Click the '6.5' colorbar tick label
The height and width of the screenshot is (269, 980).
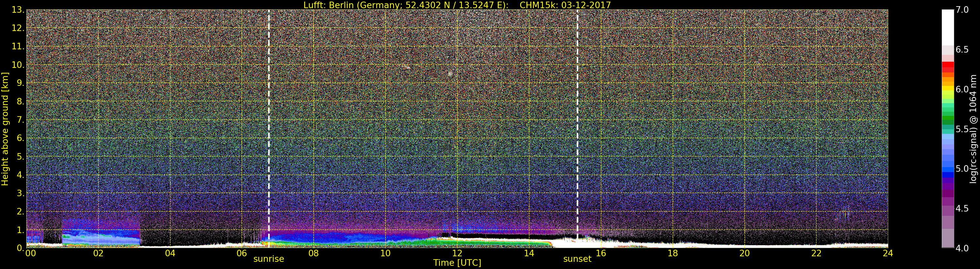962,50
